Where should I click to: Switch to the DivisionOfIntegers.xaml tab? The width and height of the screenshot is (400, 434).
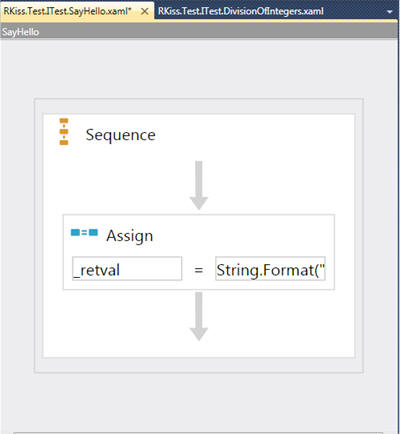click(x=241, y=11)
